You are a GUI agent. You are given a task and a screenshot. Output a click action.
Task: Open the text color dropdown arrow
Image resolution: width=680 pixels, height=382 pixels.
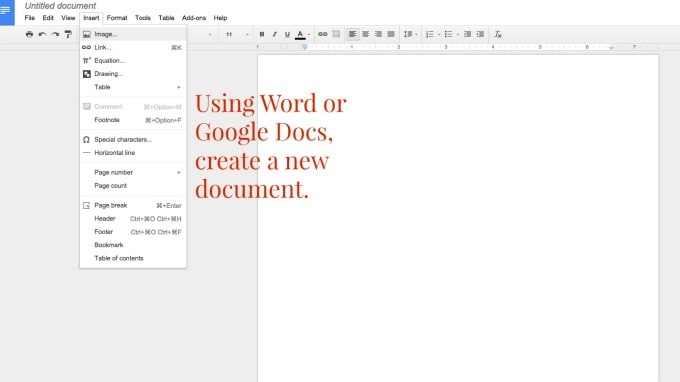309,34
